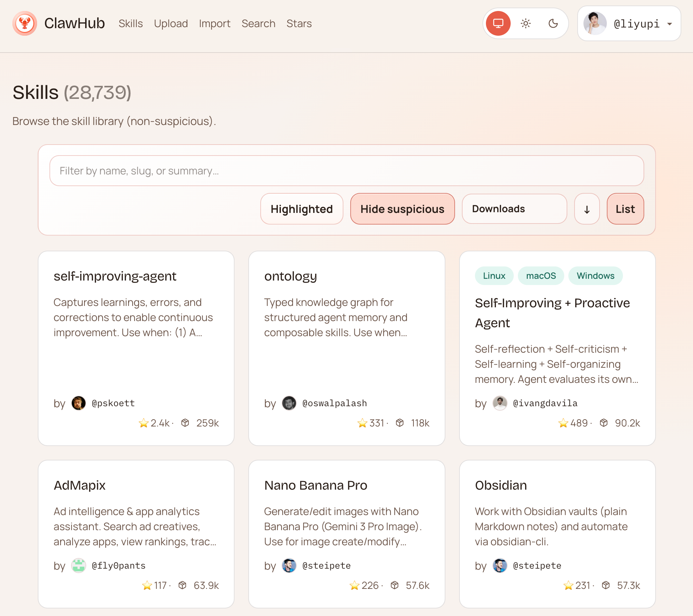Click the star icon on ontology card
This screenshot has width=693, height=616.
(x=362, y=423)
